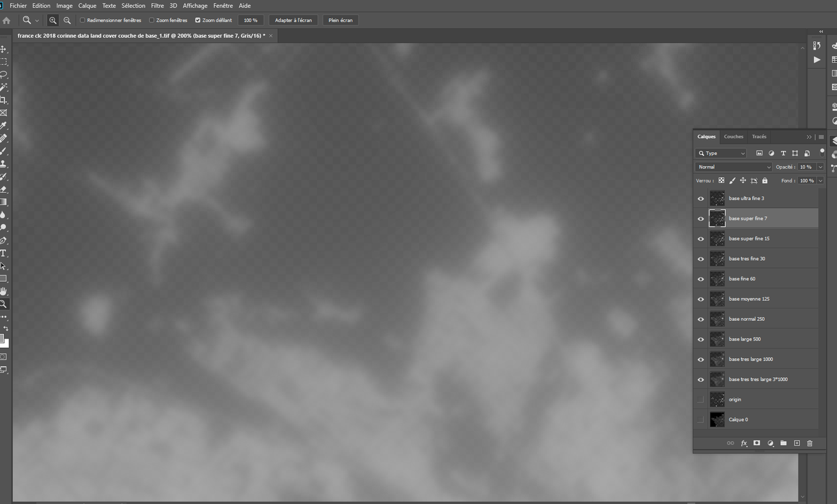This screenshot has height=504, width=837.
Task: Open the Filtre menu
Action: point(158,5)
